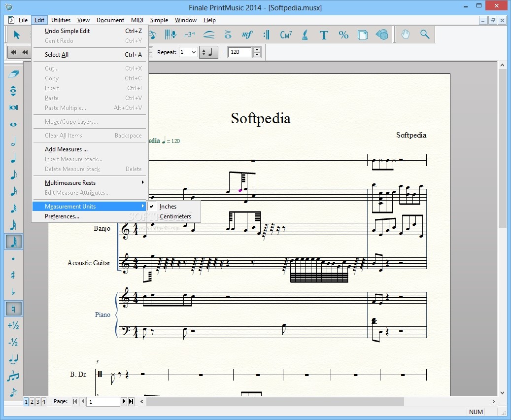The height and width of the screenshot is (420, 511).
Task: Select the Tie tool in left palette
Action: [x=13, y=359]
